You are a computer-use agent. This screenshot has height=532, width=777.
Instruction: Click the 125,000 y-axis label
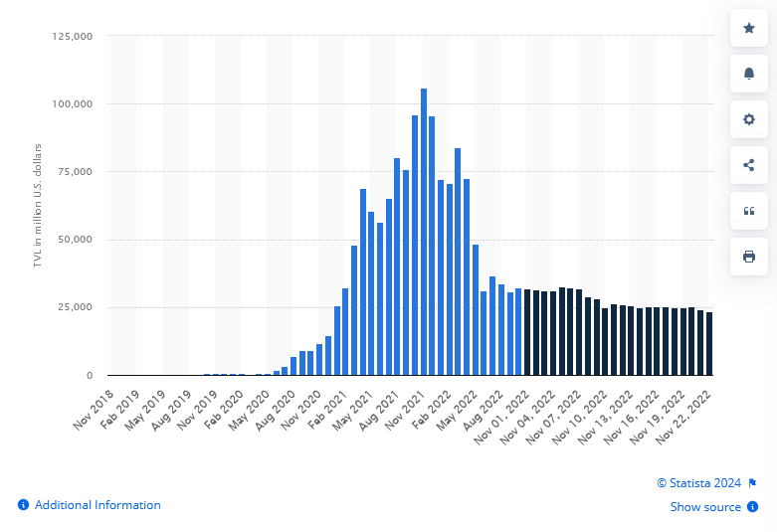[x=73, y=36]
